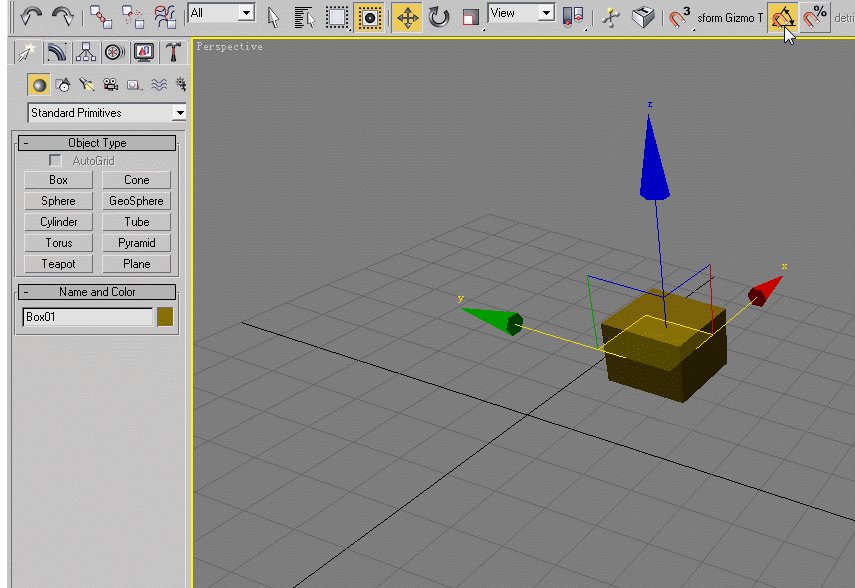Select the Geometry category sphere icon
This screenshot has height=588, width=855.
point(39,85)
